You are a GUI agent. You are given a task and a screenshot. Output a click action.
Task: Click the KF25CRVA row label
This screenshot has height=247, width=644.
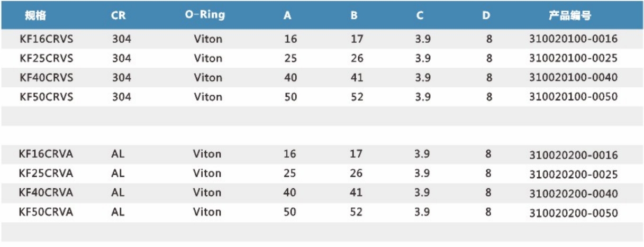[46, 173]
